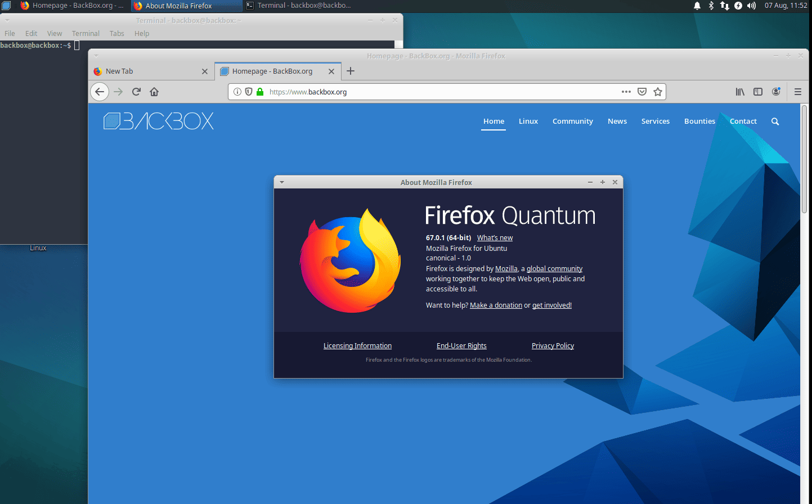Click the What's new link

[495, 238]
